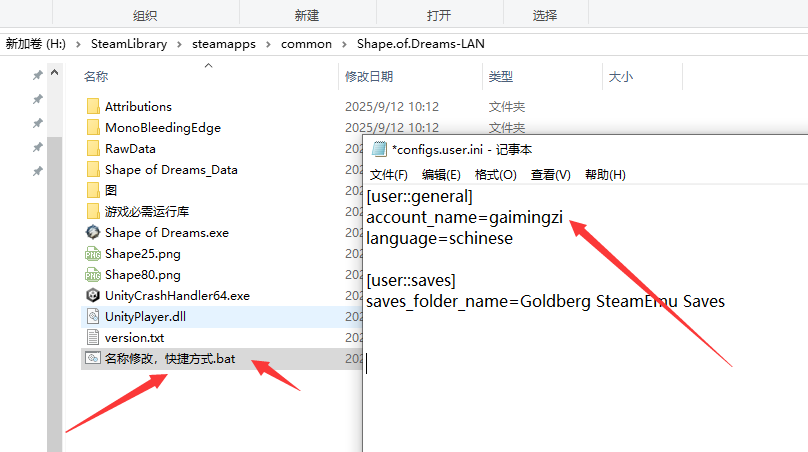Open the 文件(F) menu in Notepad
Screen dimensions: 808x452
[388, 174]
